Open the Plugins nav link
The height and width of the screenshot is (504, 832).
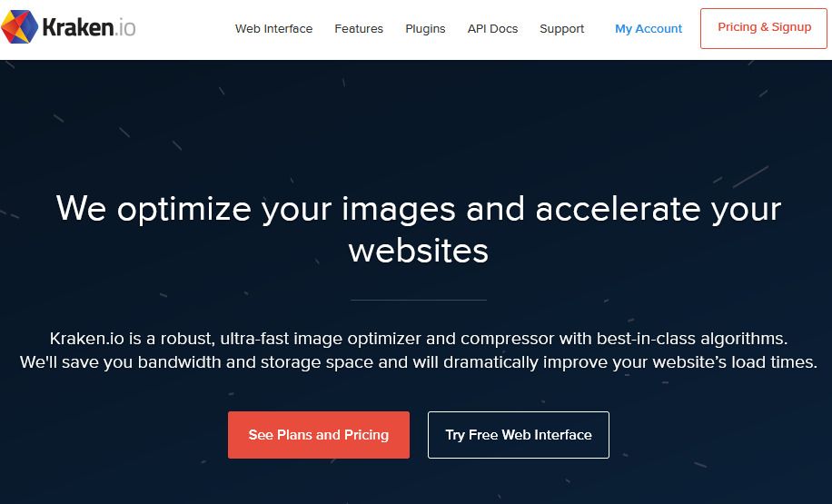[x=425, y=29]
